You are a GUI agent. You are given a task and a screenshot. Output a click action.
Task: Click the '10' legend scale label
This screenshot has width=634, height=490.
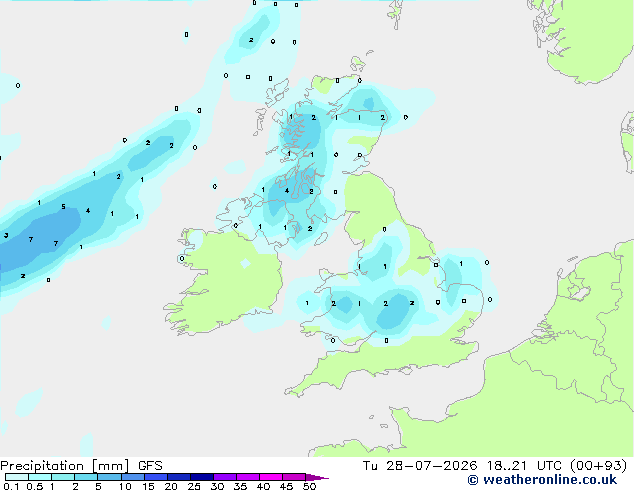click(x=125, y=486)
